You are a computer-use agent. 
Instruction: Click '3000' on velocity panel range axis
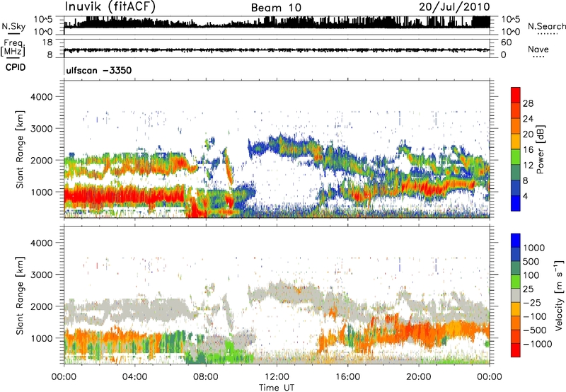click(x=41, y=275)
